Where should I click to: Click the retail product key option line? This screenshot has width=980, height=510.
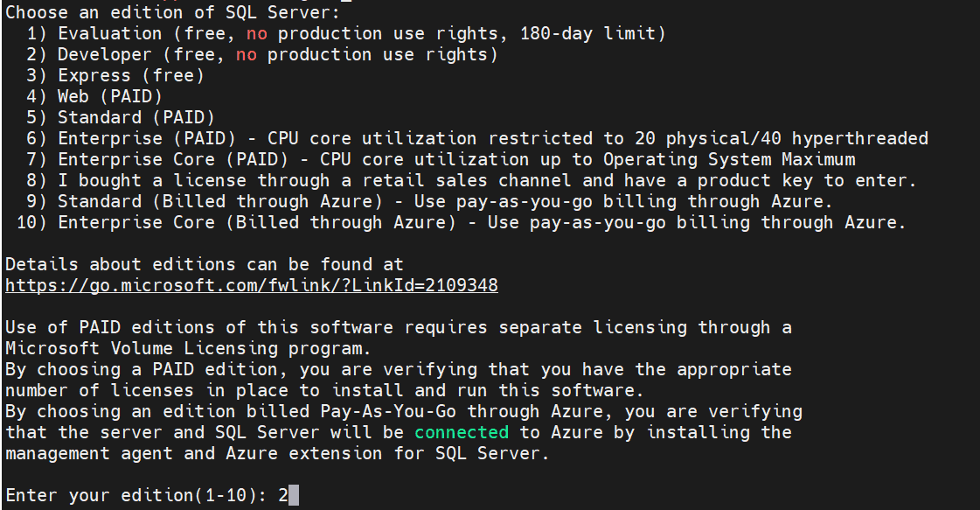[x=471, y=180]
